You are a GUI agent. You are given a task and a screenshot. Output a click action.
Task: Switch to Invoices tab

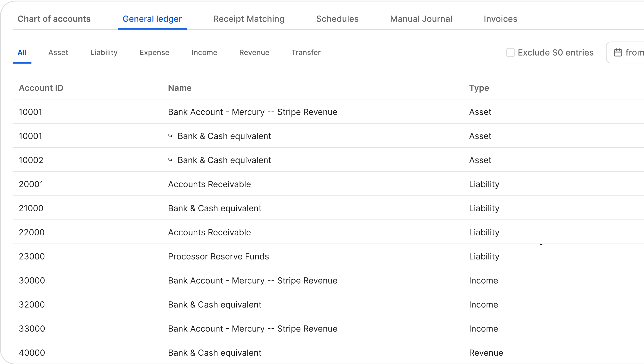(x=500, y=19)
